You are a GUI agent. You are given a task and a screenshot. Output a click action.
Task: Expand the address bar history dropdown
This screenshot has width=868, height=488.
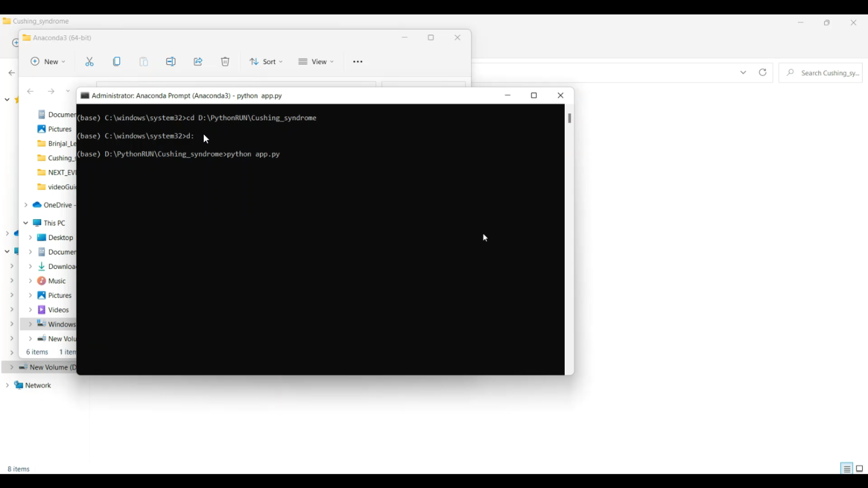click(x=744, y=73)
